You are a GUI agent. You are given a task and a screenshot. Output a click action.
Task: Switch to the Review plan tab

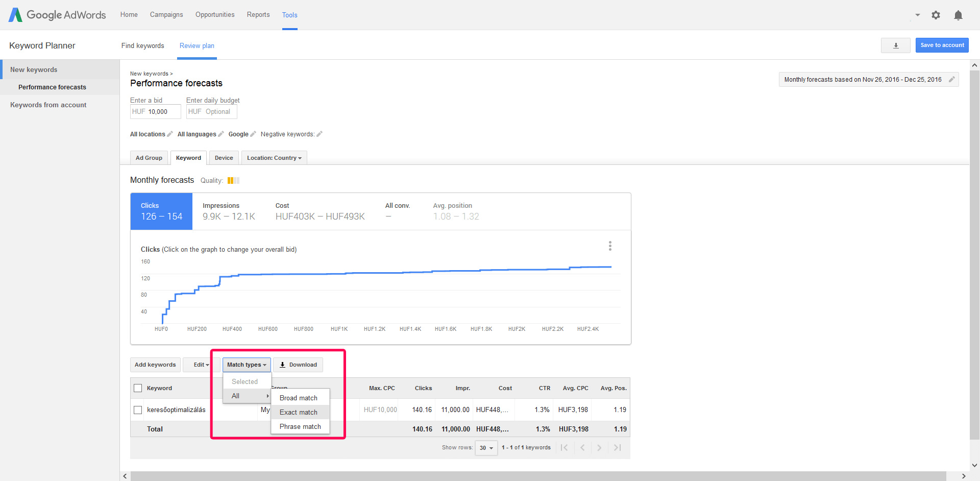[x=197, y=45]
